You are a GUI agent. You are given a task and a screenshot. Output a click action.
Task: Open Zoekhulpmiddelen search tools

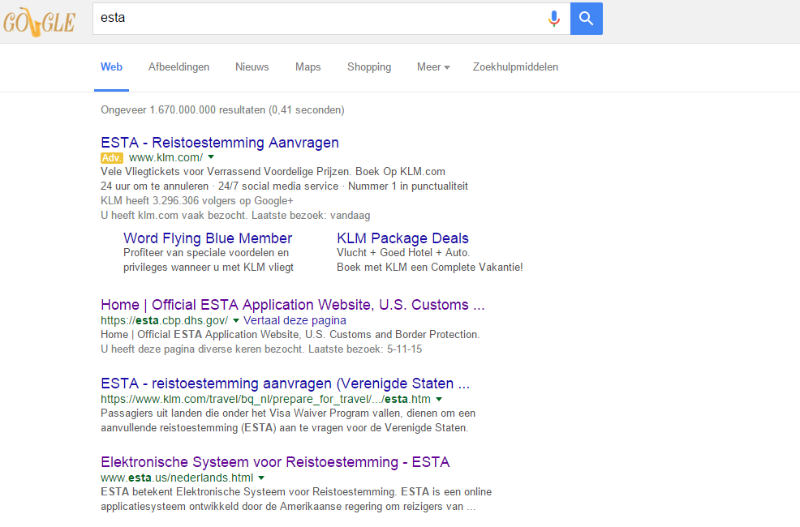[515, 67]
